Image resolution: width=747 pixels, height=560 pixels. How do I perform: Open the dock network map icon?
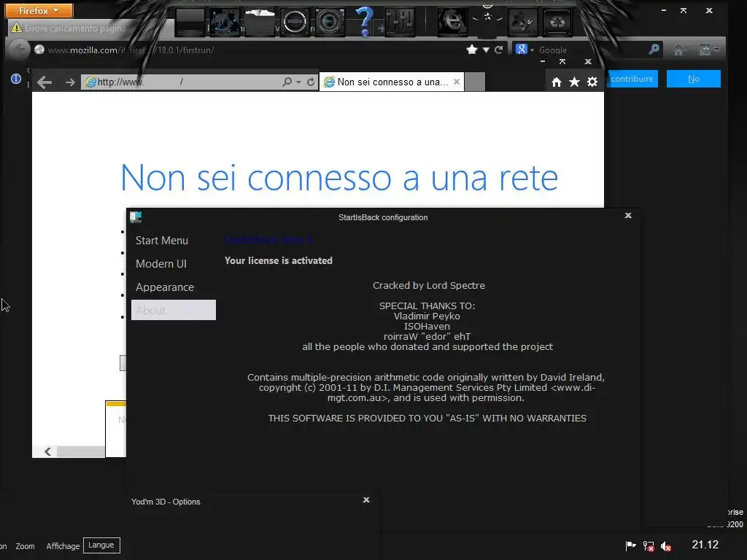(225, 22)
